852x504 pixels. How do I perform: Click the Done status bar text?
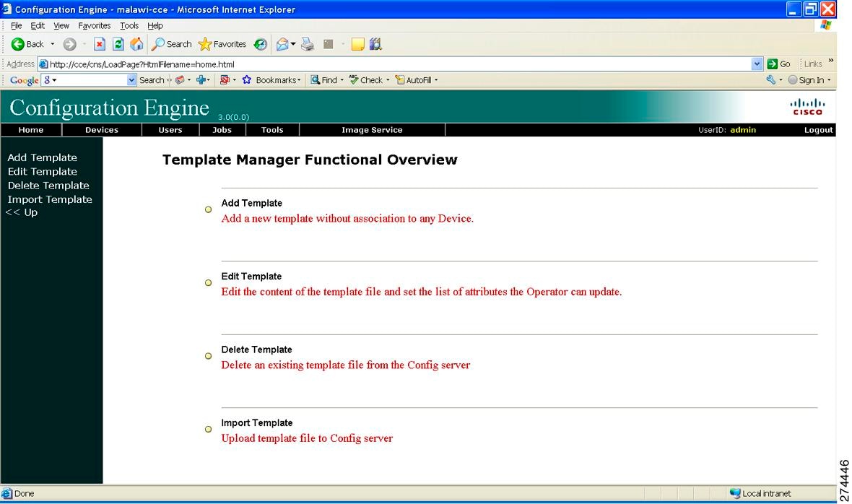[24, 494]
